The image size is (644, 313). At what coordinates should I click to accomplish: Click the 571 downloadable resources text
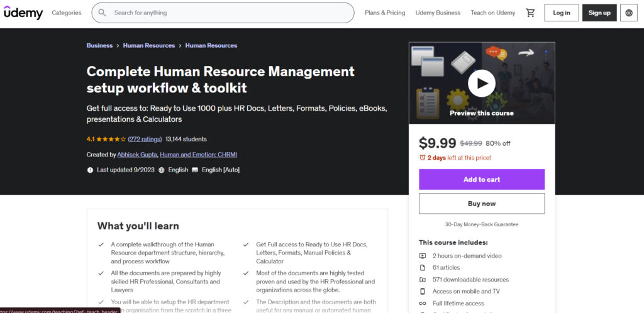pos(470,279)
